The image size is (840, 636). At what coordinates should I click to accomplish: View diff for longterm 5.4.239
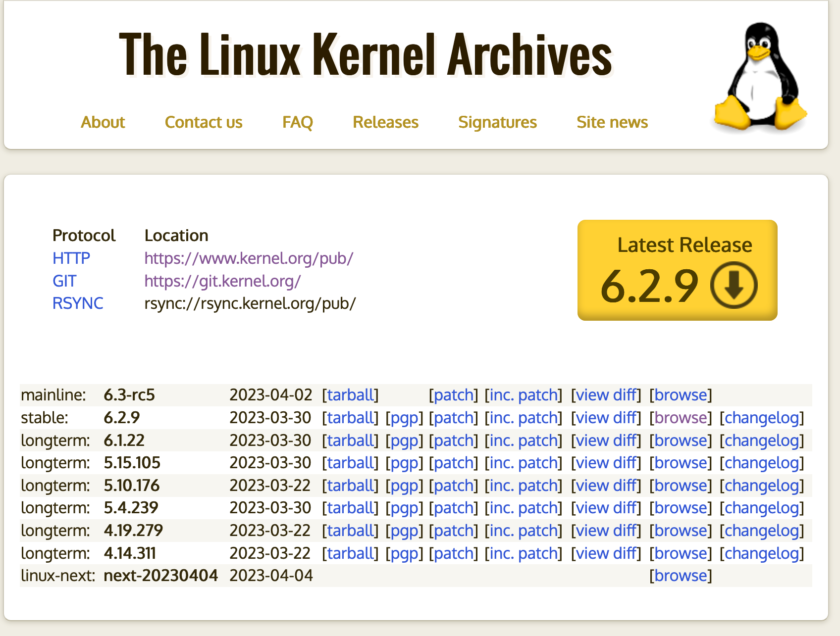(x=606, y=508)
